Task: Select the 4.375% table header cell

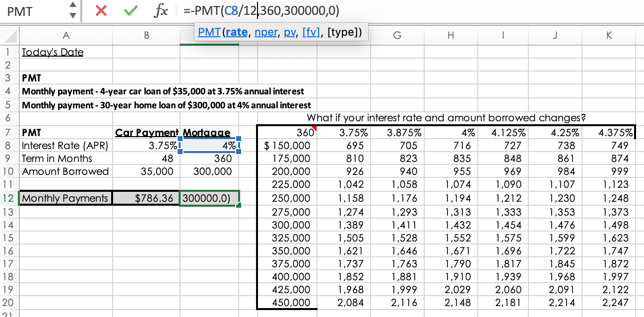Action: pyautogui.click(x=609, y=133)
